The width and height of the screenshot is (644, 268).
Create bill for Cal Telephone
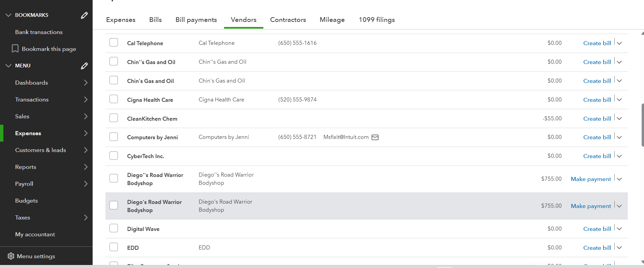(x=597, y=43)
